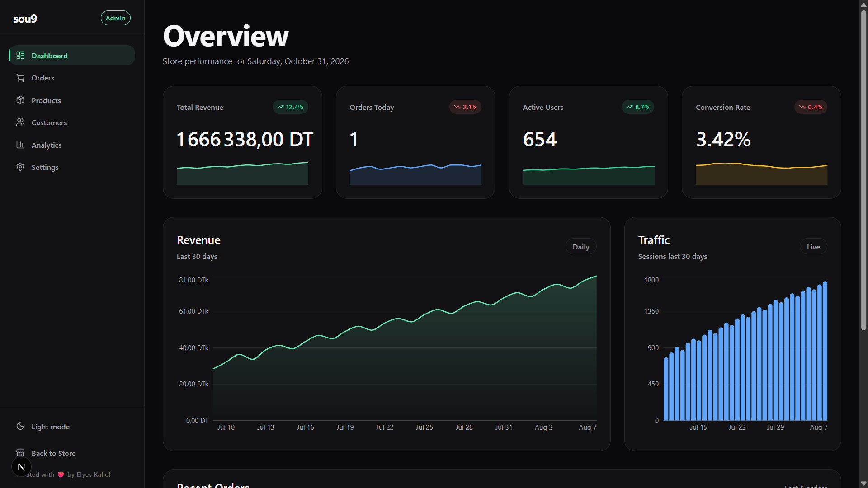Click the heart icon in the footer credit
Viewport: 868px width, 488px height.
pos(61,474)
